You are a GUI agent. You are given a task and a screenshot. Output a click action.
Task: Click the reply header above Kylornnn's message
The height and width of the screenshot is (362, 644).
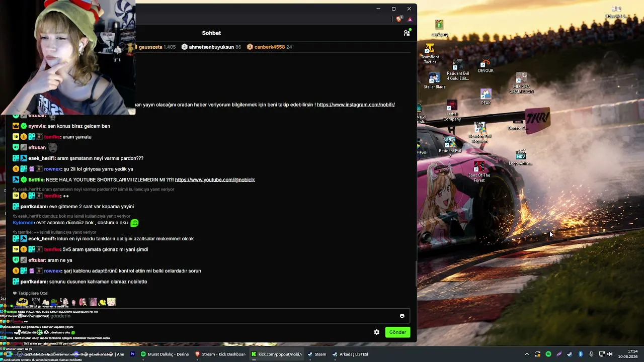point(71,216)
